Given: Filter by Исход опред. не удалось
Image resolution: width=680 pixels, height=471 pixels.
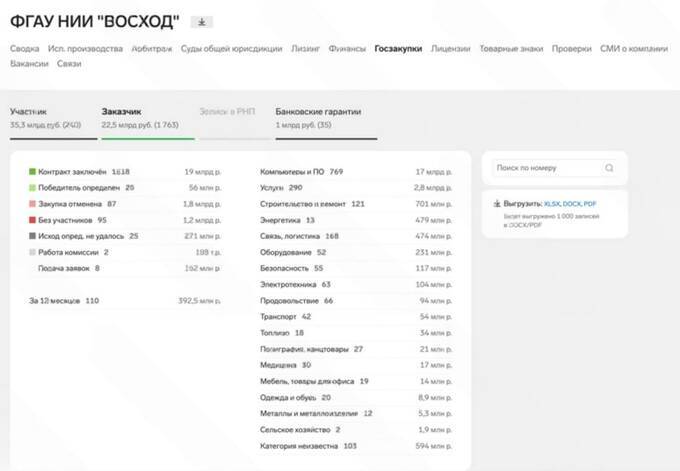Looking at the screenshot, I should point(125,236).
